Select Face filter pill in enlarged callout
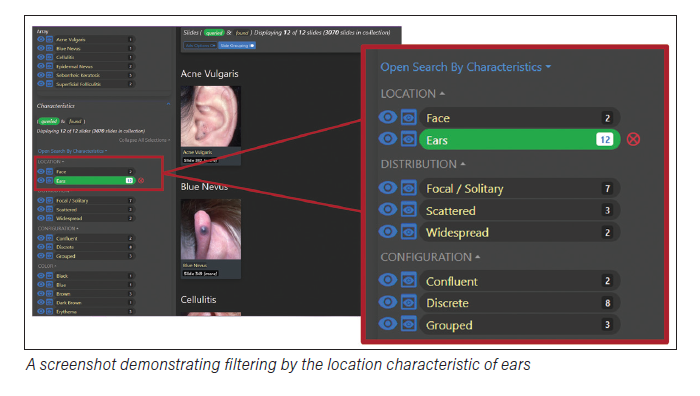Screen dimensions: 700x396 coord(519,118)
